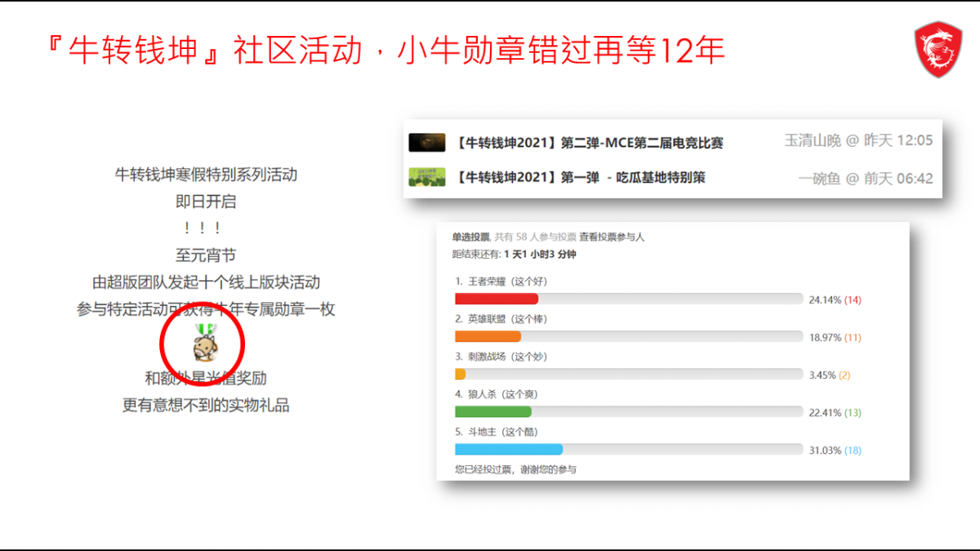Image resolution: width=980 pixels, height=551 pixels.
Task: Click the line 由超版团队发起十个线上版块活动
Action: tap(206, 282)
